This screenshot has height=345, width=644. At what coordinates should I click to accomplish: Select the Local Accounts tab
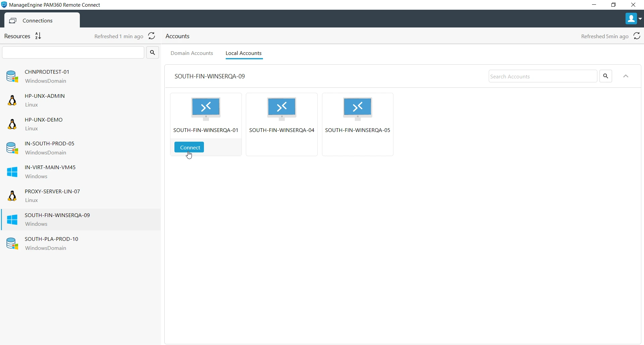[244, 53]
